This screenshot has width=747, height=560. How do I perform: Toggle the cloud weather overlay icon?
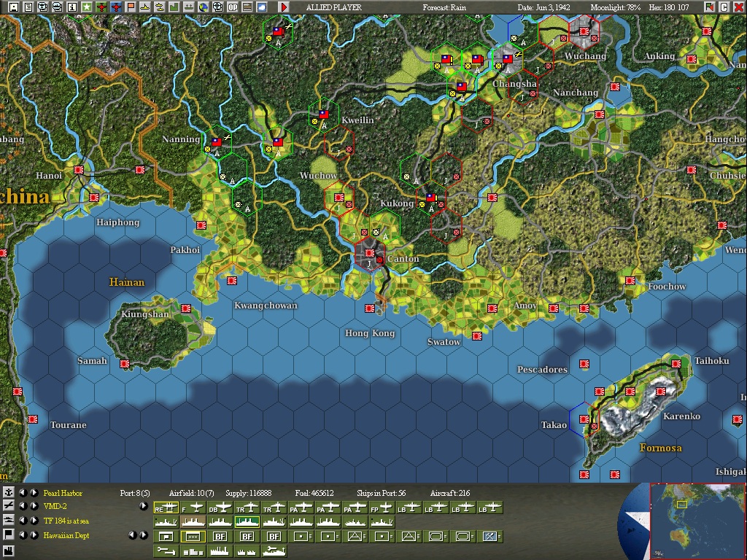point(262,7)
